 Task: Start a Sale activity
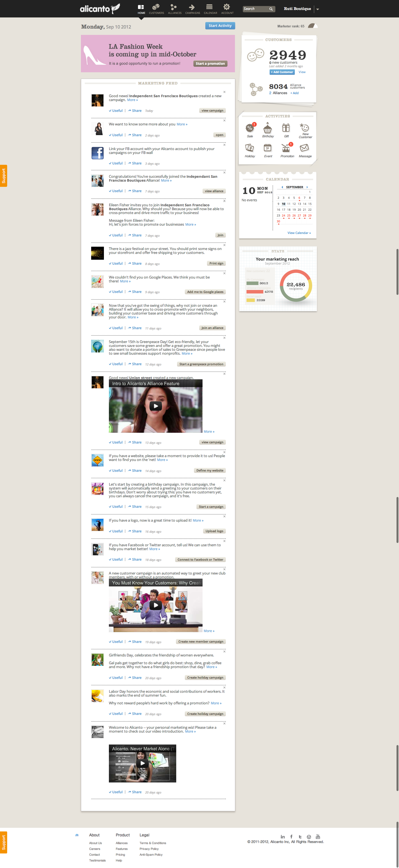click(250, 130)
